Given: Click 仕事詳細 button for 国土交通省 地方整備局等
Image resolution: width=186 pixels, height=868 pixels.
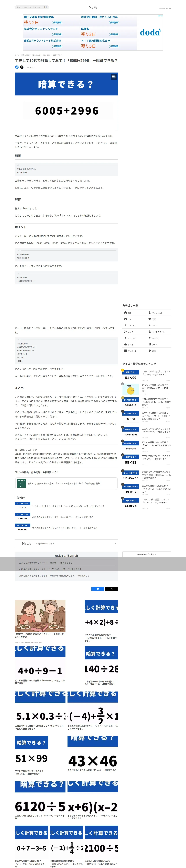Looking at the screenshot, I should 57,23.
